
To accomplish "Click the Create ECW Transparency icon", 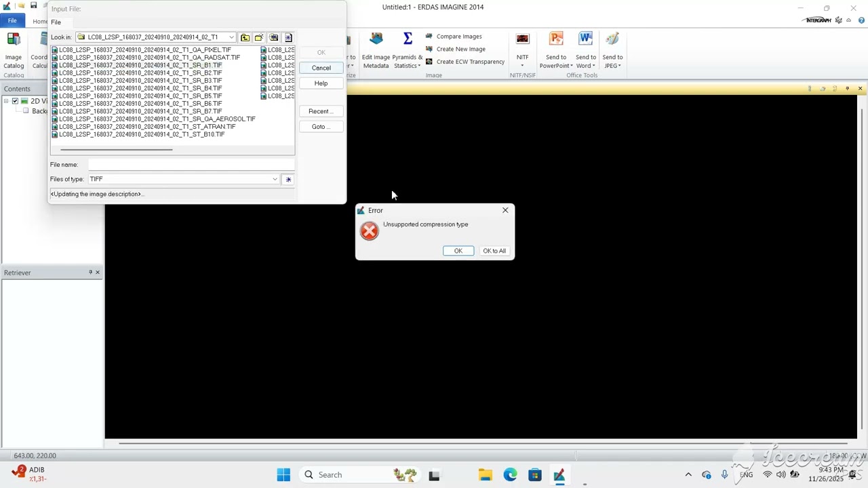I will (429, 62).
